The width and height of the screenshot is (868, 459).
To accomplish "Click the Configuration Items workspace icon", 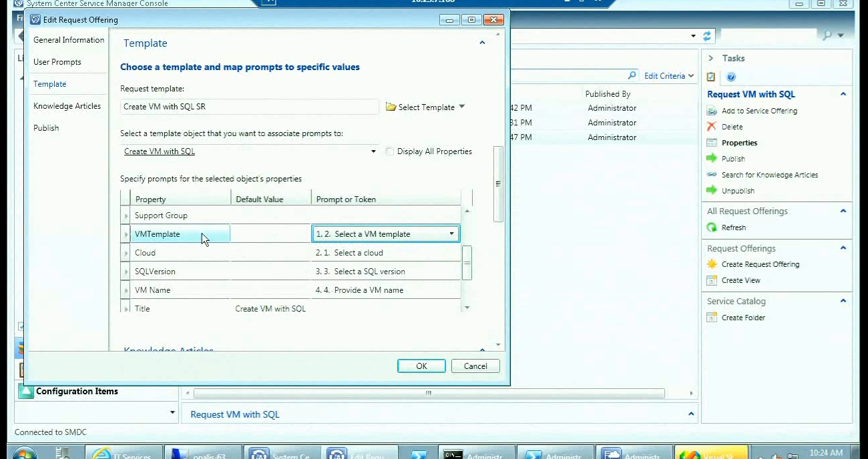I will [26, 392].
